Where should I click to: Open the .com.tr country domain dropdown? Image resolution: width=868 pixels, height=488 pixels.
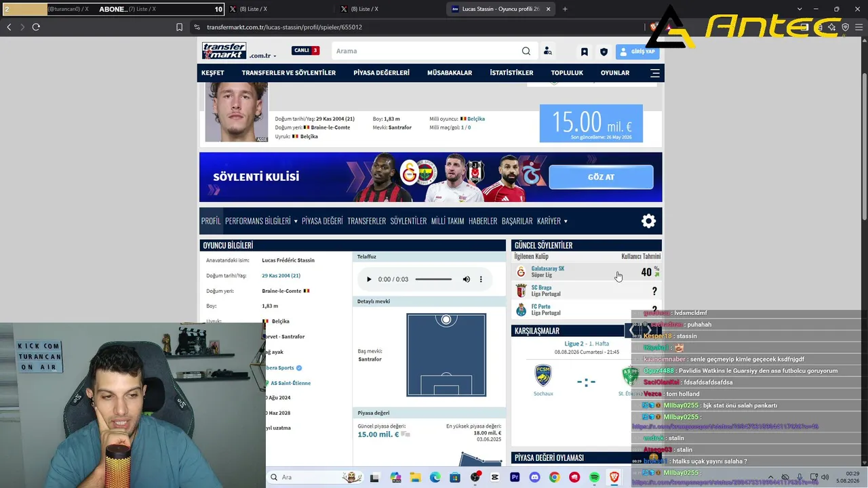tap(262, 56)
